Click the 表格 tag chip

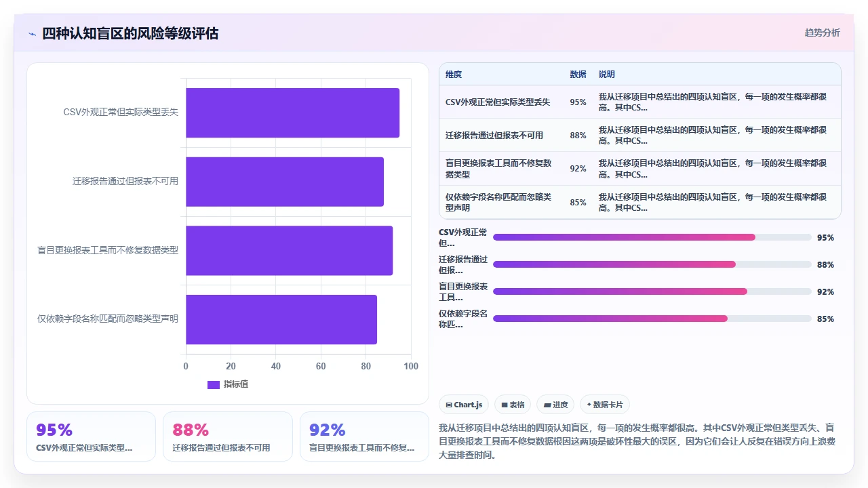pos(513,405)
